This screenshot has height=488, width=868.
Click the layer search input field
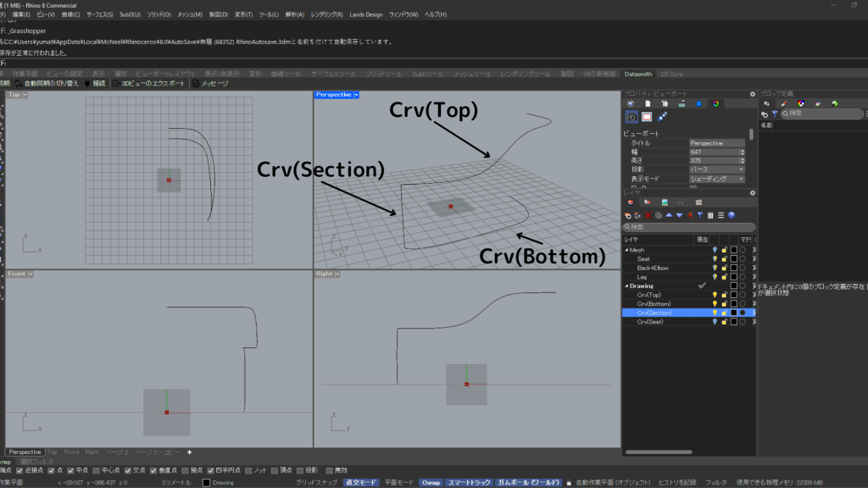point(687,227)
